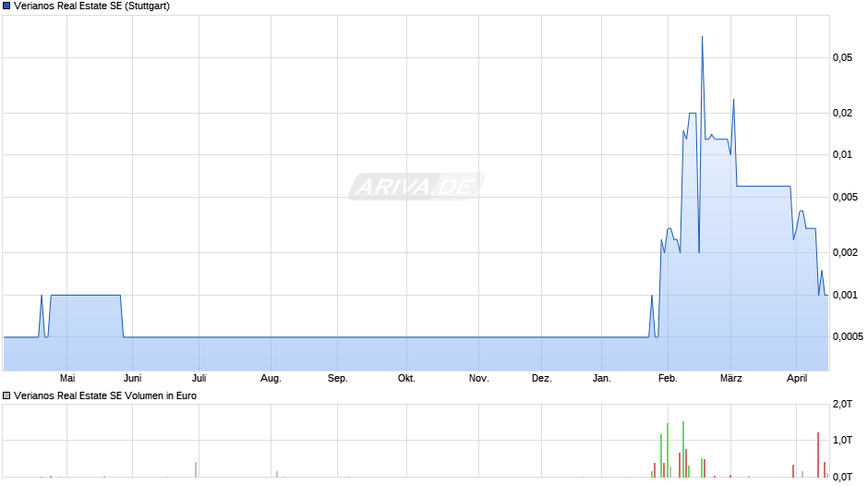
Task: Click the 'Feb.' month label on the x-axis
Action: [668, 378]
